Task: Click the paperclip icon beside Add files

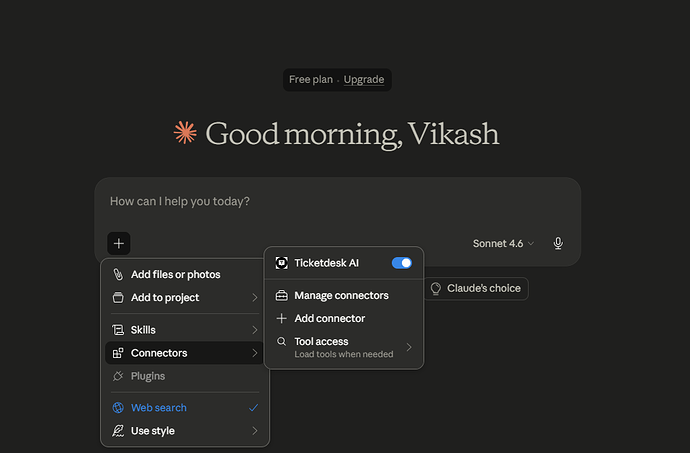Action: pyautogui.click(x=118, y=274)
